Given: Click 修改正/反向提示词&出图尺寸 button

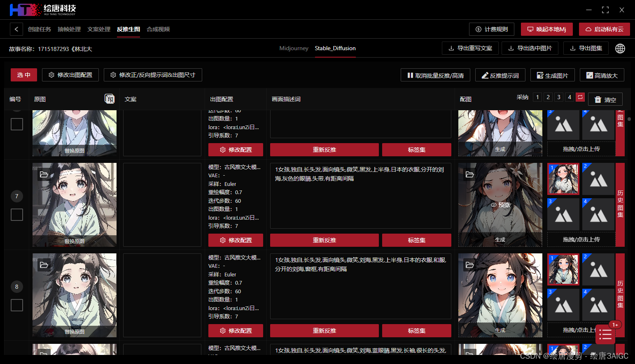Looking at the screenshot, I should pos(153,75).
